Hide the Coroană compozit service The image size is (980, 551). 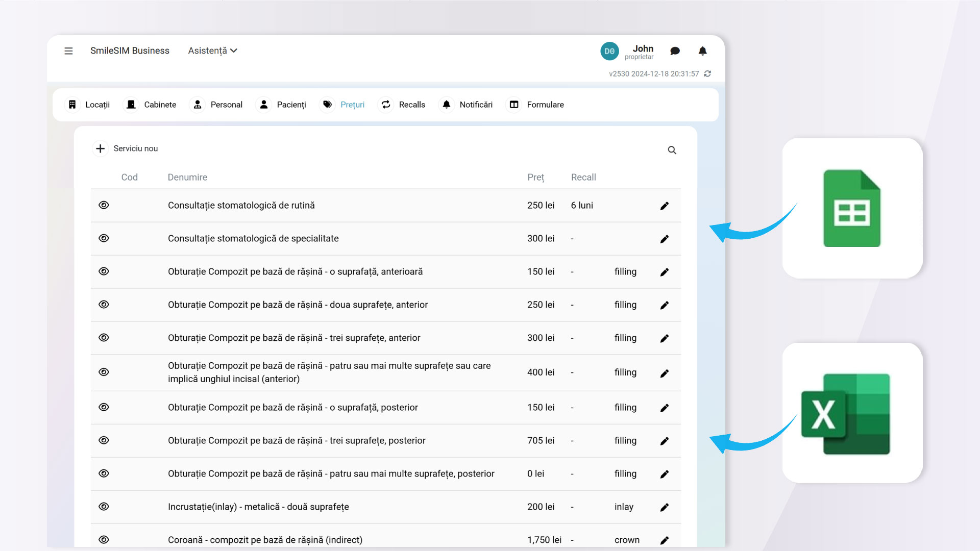click(x=104, y=540)
